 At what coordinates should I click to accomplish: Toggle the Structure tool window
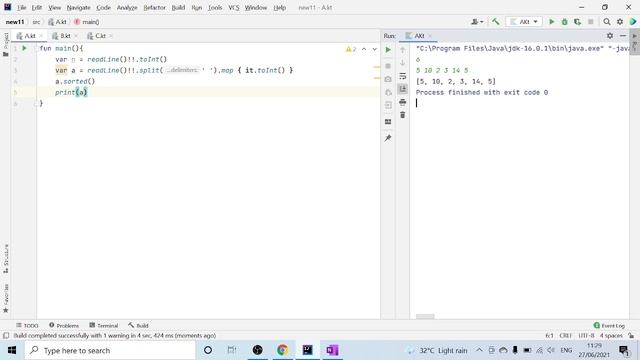pos(6,259)
